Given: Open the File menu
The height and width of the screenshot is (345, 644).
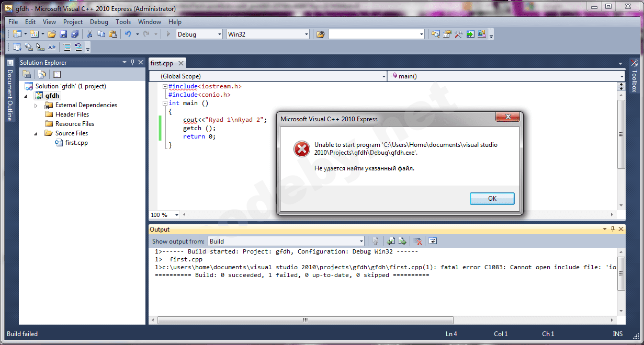Looking at the screenshot, I should point(13,22).
